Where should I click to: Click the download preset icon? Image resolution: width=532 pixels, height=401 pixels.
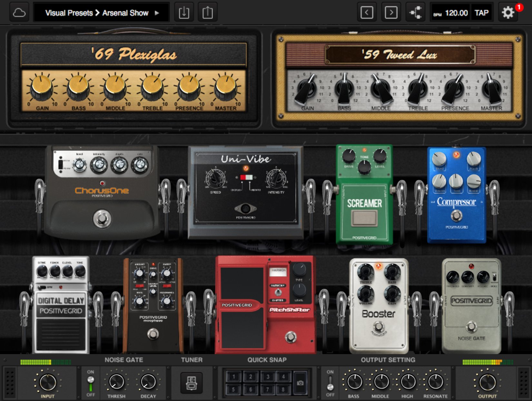click(184, 13)
